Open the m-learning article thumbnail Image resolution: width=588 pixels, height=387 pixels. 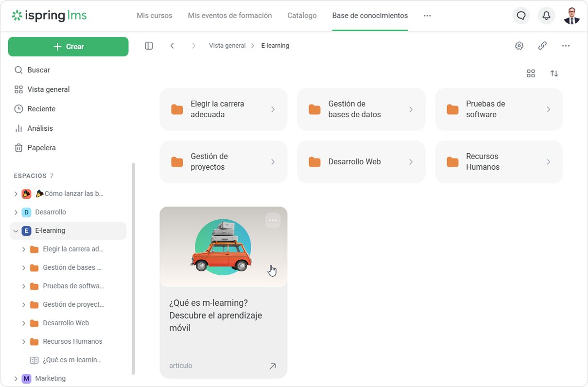pos(223,247)
